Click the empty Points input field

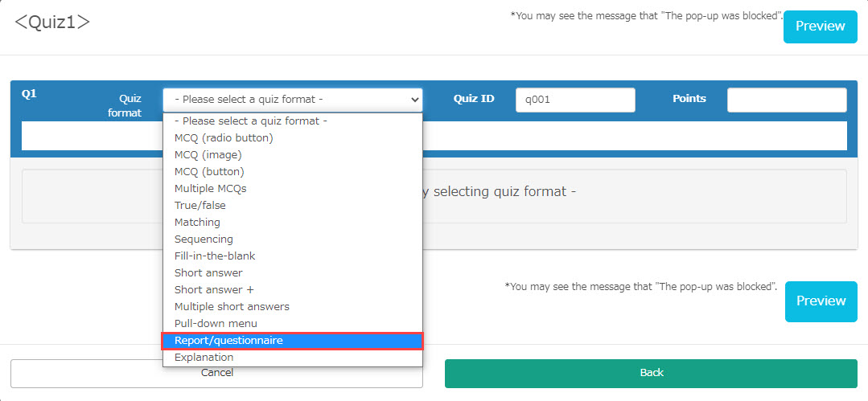pyautogui.click(x=786, y=100)
